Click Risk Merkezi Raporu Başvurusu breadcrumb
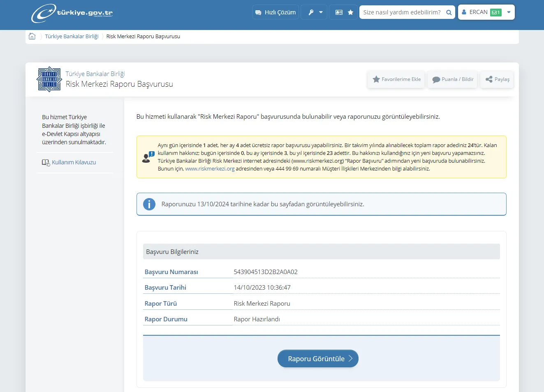Screen dimensions: 544x392 143,36
